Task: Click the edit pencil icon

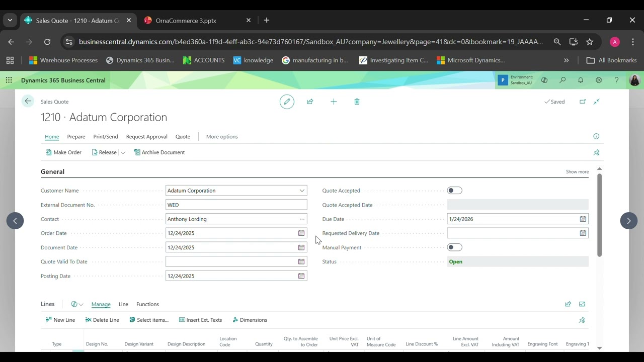Action: click(x=287, y=102)
